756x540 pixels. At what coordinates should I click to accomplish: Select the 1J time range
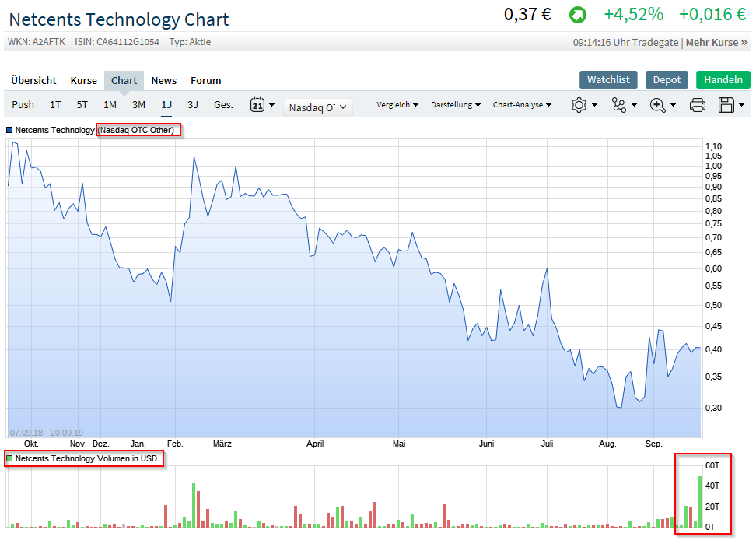166,104
